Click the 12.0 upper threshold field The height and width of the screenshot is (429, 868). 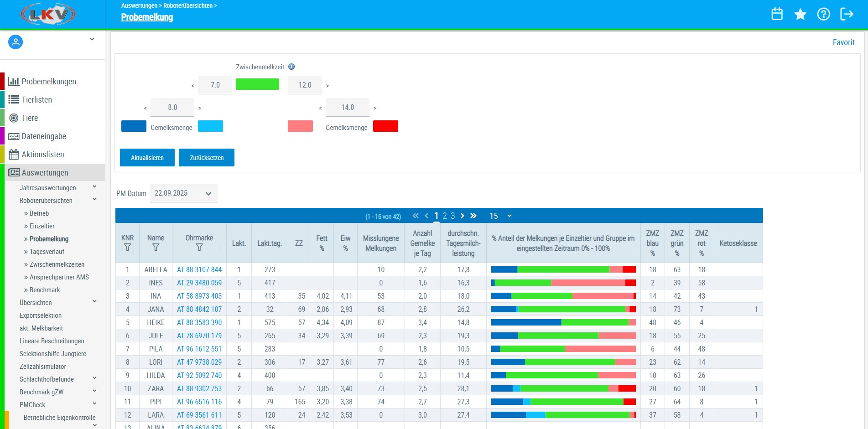tap(305, 85)
